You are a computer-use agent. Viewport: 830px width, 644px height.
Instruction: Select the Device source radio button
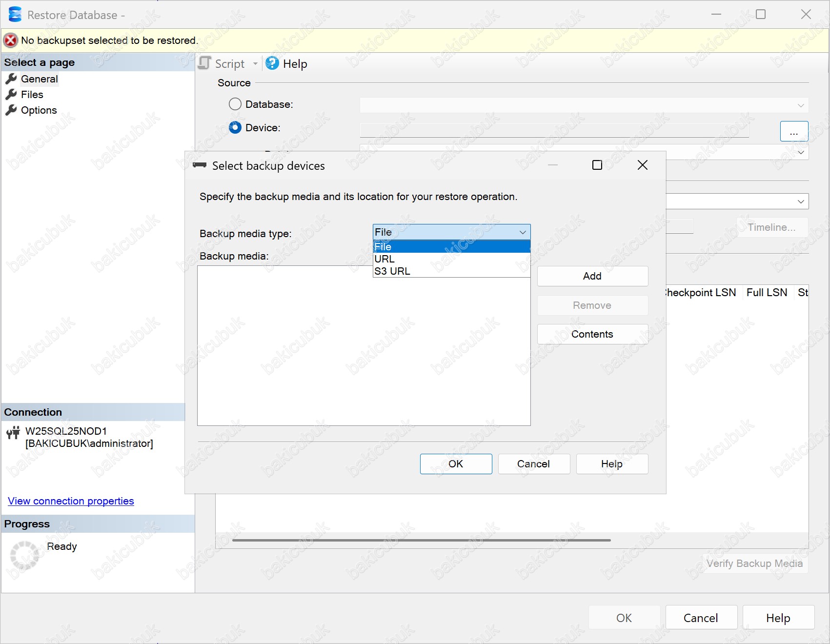tap(235, 128)
